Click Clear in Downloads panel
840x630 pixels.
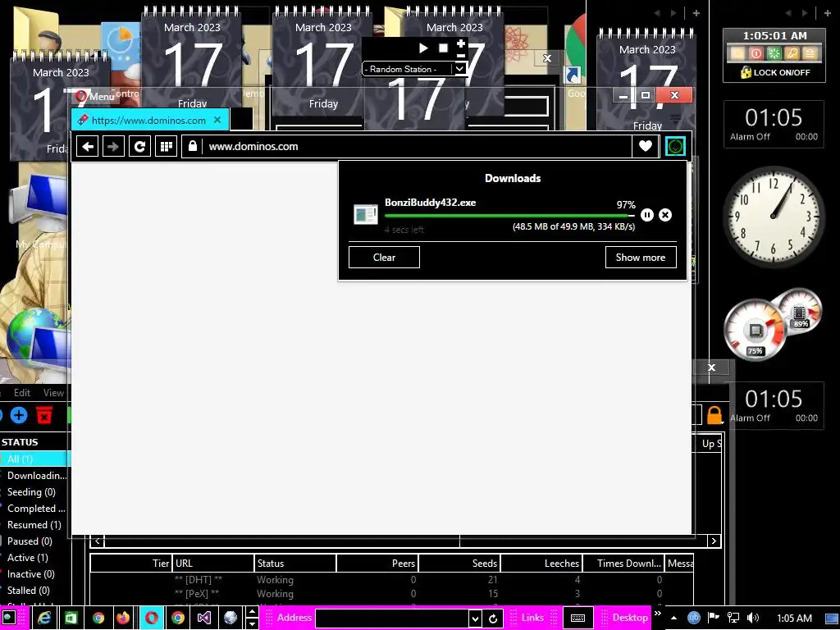click(384, 257)
